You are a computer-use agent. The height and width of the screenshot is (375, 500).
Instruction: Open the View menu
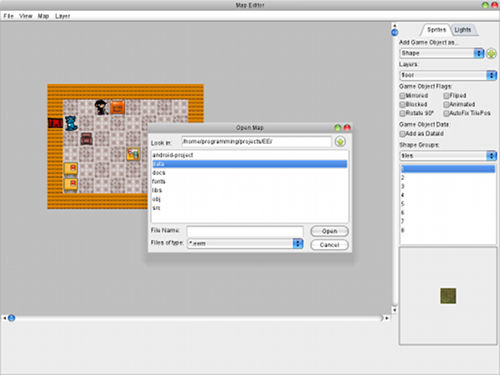[x=26, y=16]
